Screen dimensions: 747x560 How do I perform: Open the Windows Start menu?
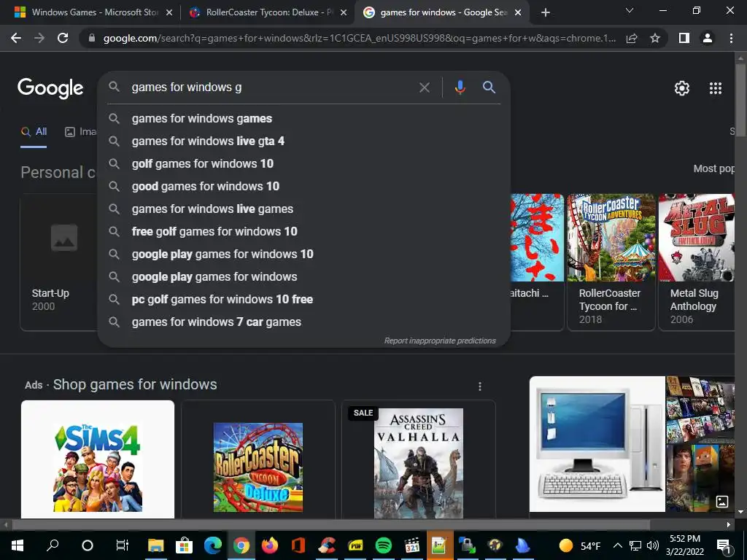18,545
